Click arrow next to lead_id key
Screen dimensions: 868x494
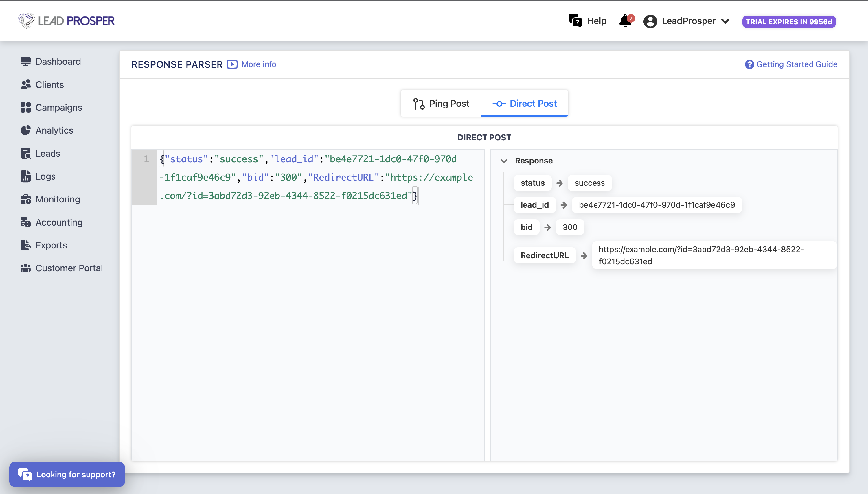pos(564,205)
